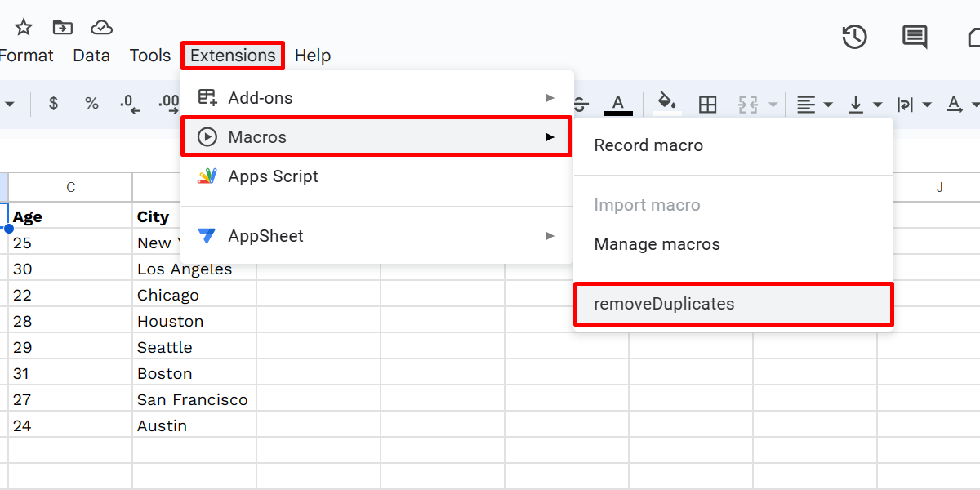Open the text color picker
This screenshot has height=490, width=980.
point(618,104)
